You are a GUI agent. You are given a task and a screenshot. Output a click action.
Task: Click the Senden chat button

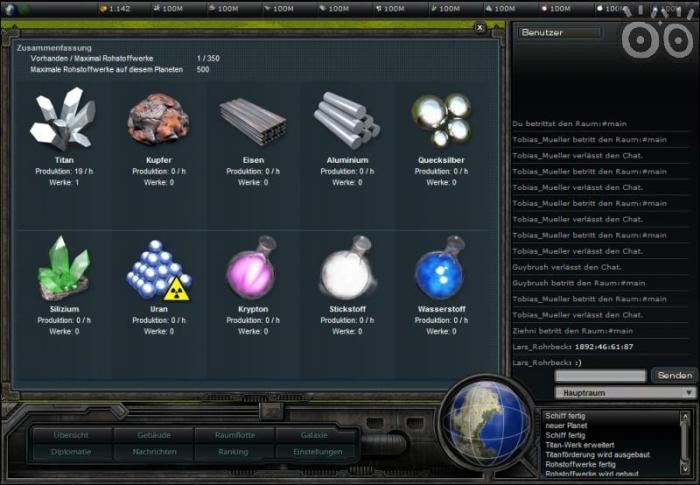click(675, 376)
